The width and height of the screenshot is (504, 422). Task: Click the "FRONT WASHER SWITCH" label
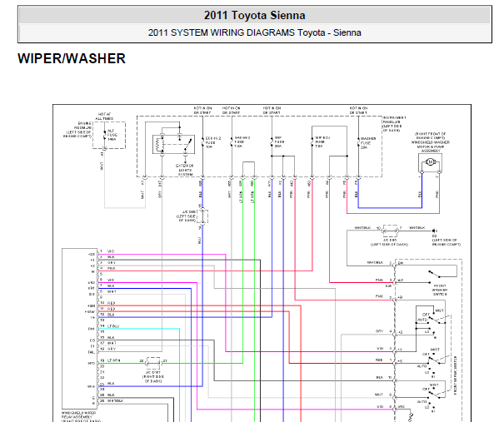439,290
